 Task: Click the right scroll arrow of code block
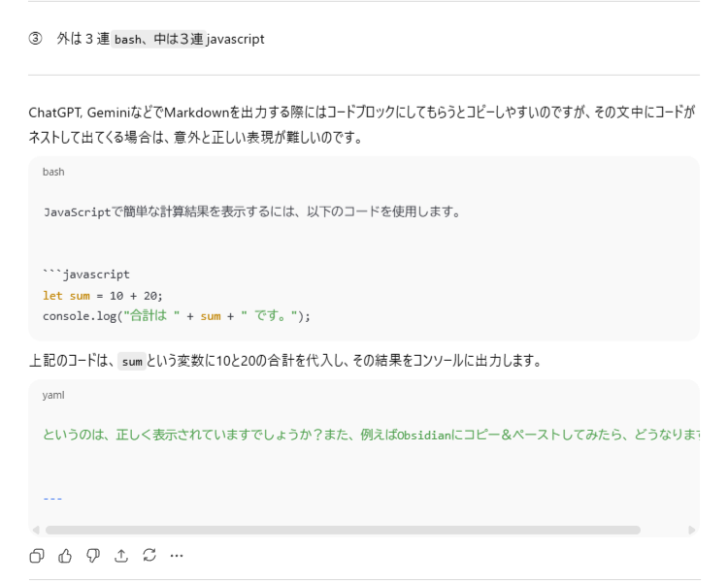(x=692, y=531)
